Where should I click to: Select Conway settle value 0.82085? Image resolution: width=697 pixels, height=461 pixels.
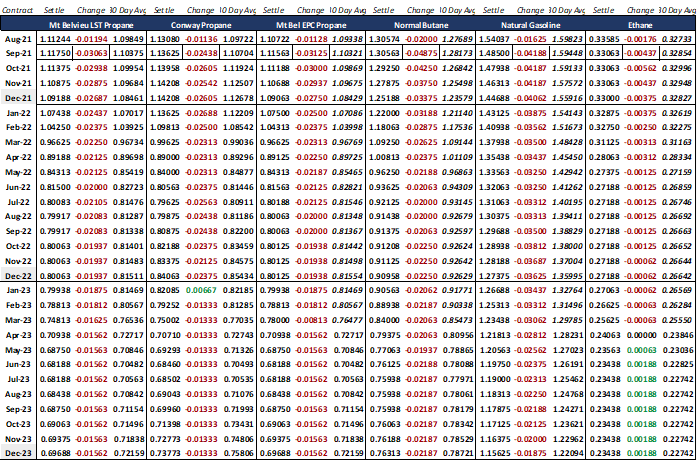(165, 290)
